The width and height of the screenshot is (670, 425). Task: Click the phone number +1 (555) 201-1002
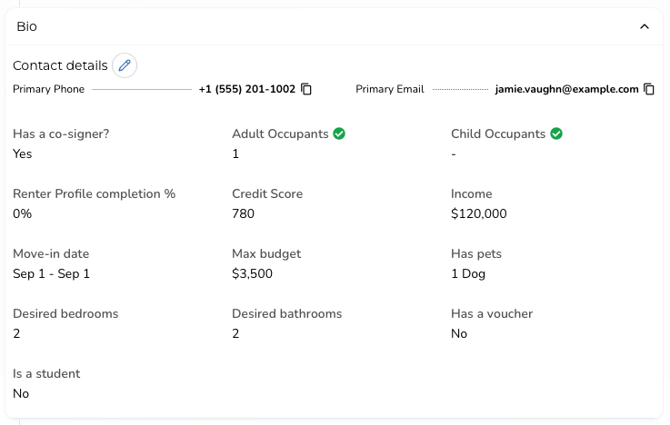(x=247, y=89)
